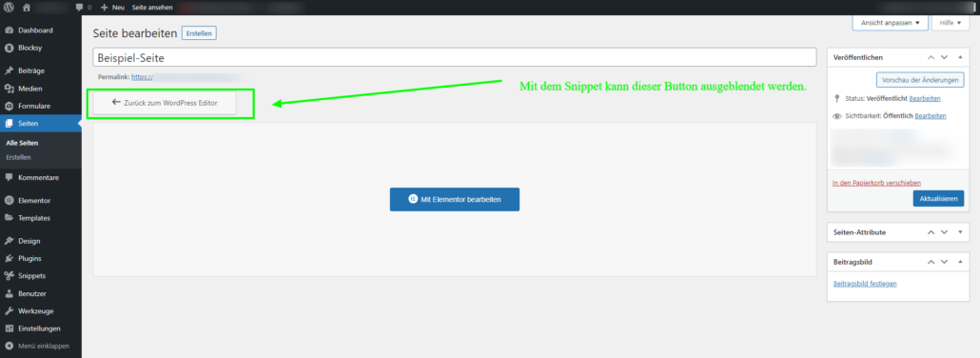
Task: Click the Beispiel-Seite title field
Action: 455,57
